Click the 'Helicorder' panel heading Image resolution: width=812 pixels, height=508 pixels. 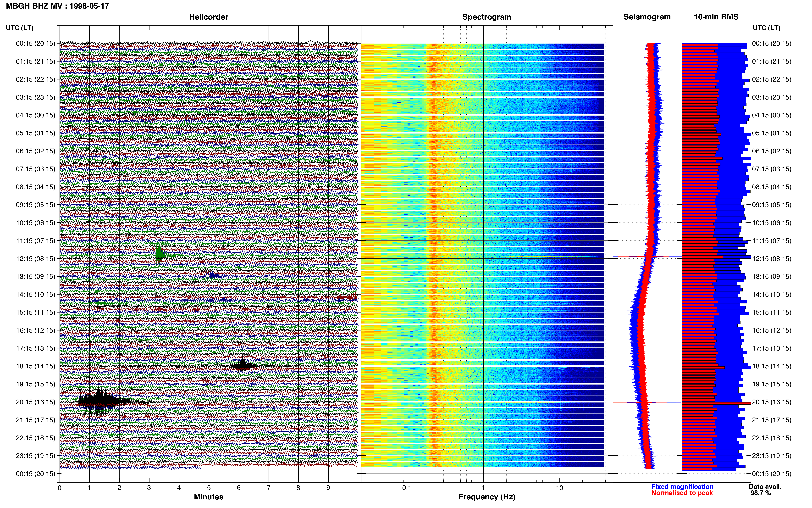(x=209, y=17)
